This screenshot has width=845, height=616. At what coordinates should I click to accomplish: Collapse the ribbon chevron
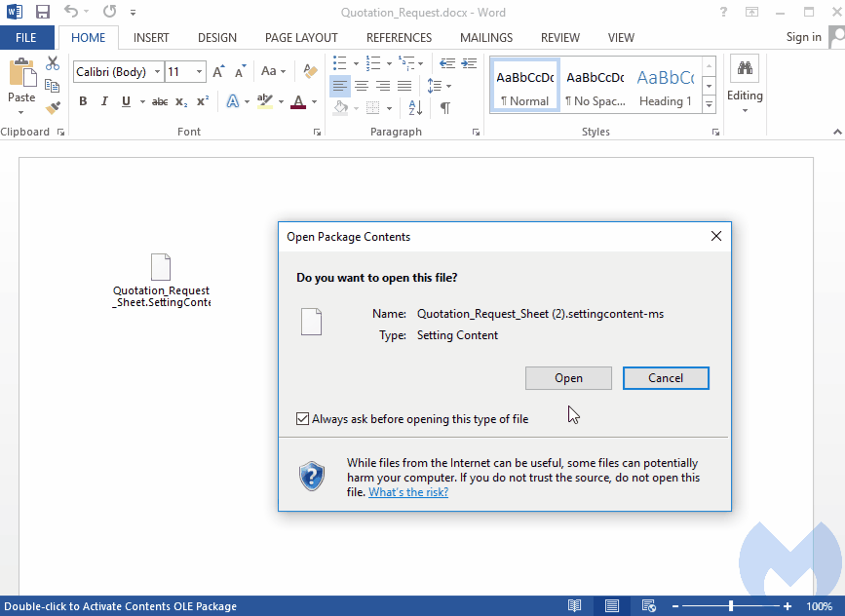coord(836,132)
